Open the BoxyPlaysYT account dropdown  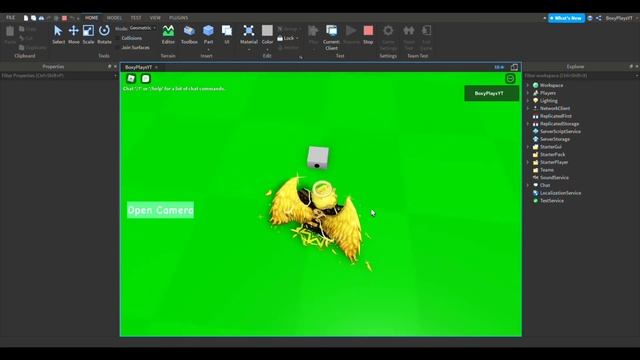click(x=620, y=18)
